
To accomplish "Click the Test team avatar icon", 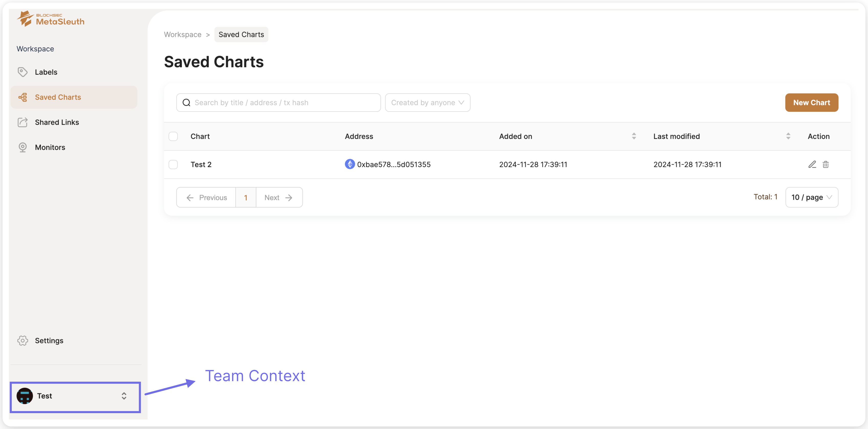I will [x=25, y=396].
